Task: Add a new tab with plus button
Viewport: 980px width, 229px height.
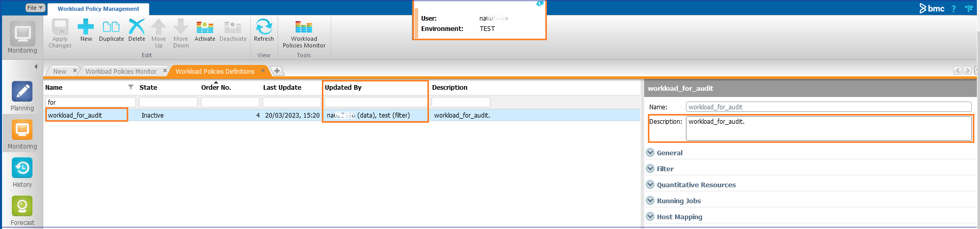Action: coord(277,71)
